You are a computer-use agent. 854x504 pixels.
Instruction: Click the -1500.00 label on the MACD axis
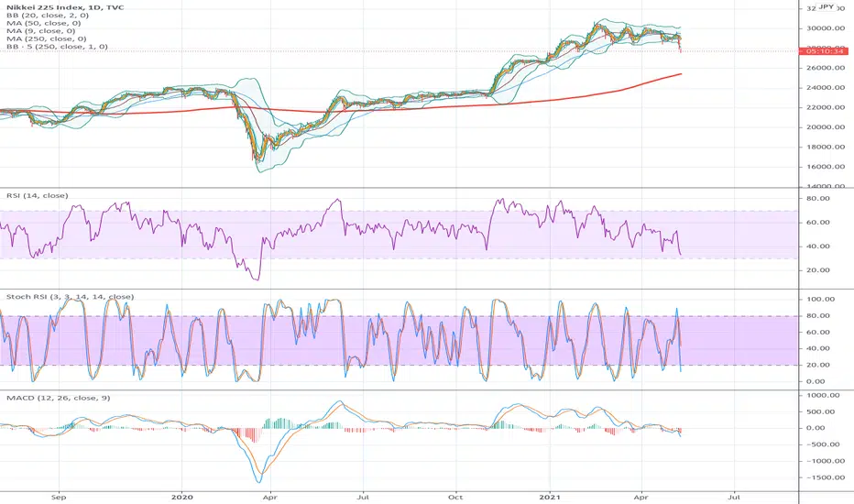[x=826, y=477]
